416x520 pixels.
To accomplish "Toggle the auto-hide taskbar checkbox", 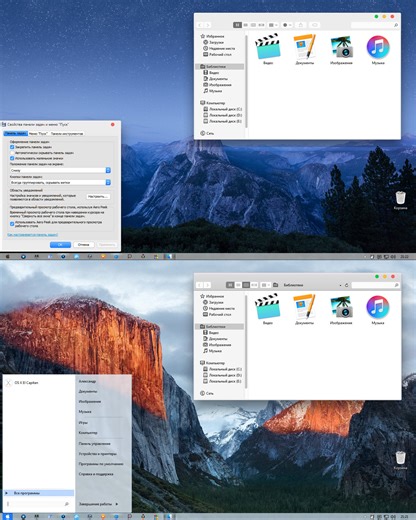I will 12,153.
